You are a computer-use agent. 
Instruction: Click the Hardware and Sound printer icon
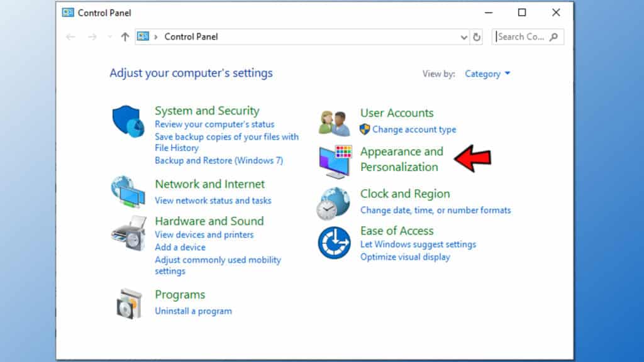128,233
